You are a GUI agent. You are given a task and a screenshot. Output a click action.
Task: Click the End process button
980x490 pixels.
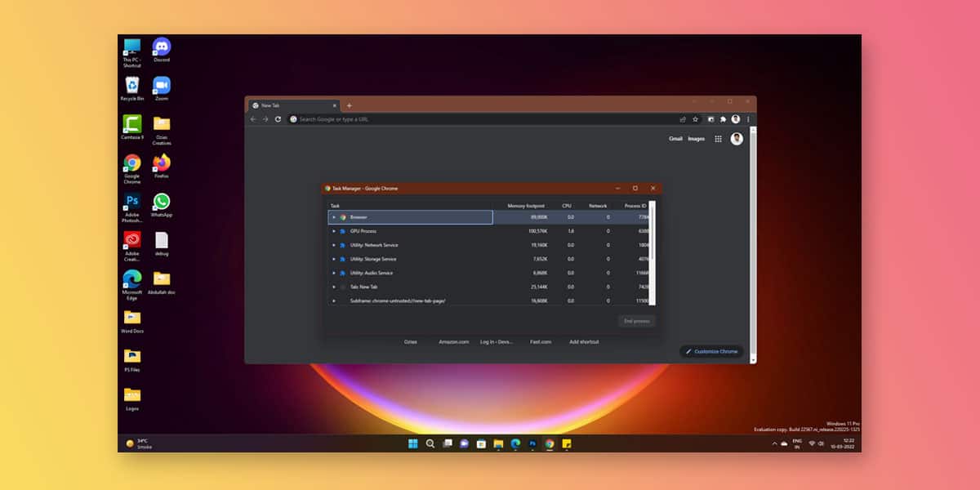coord(636,321)
